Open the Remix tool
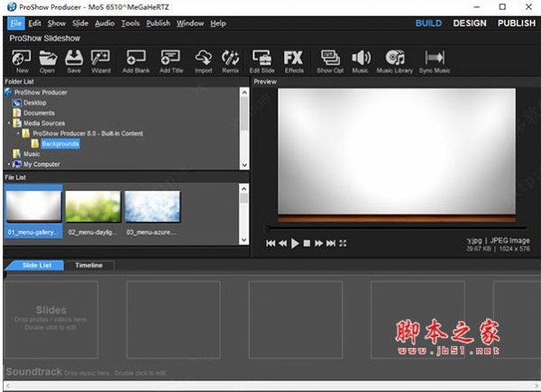The width and height of the screenshot is (541, 392). coord(230,59)
